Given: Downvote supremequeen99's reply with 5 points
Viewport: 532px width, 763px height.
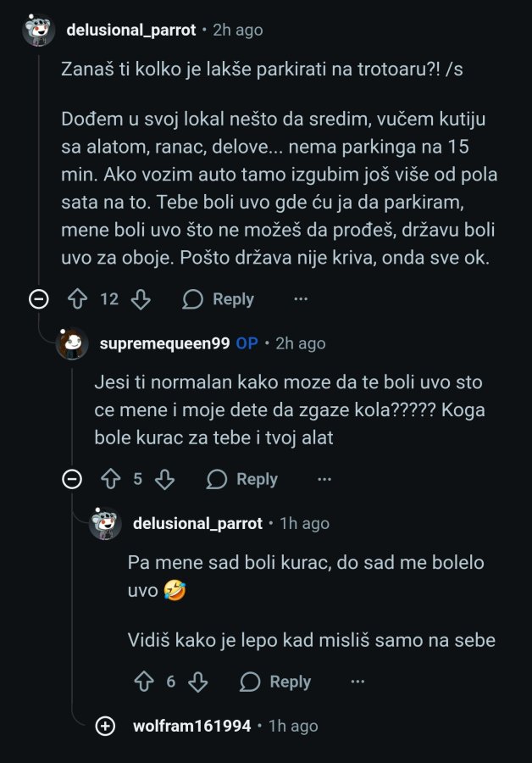Looking at the screenshot, I should (x=164, y=480).
